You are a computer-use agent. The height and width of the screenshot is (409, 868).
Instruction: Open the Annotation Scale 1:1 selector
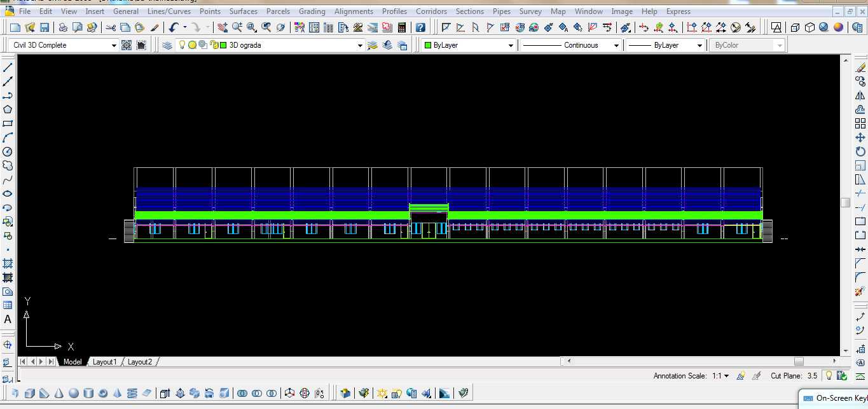tap(720, 376)
